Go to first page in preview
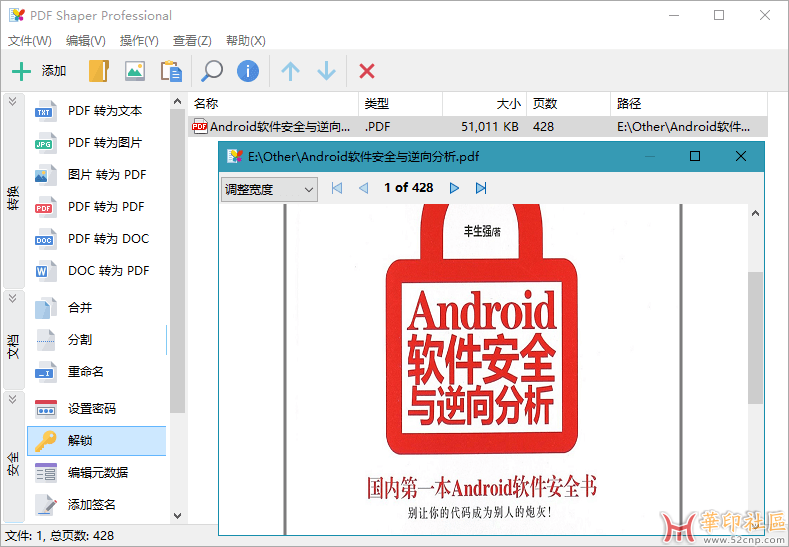 pyautogui.click(x=337, y=188)
